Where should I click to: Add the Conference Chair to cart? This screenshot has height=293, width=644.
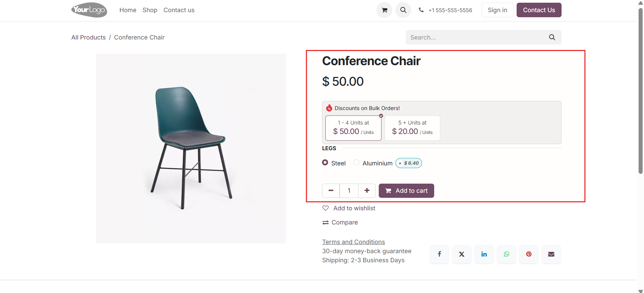point(406,191)
